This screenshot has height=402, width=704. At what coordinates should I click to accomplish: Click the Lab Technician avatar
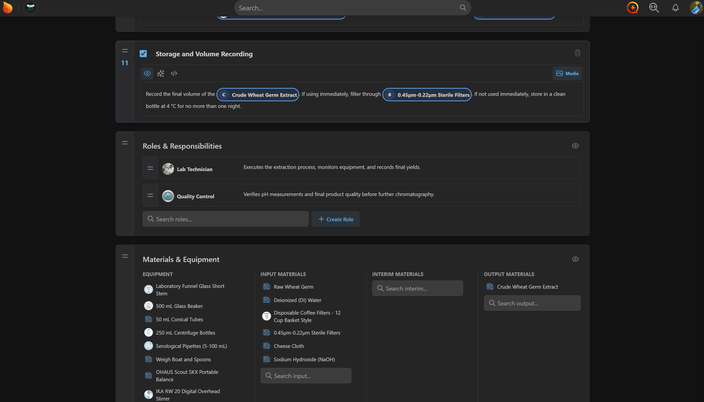tap(168, 169)
